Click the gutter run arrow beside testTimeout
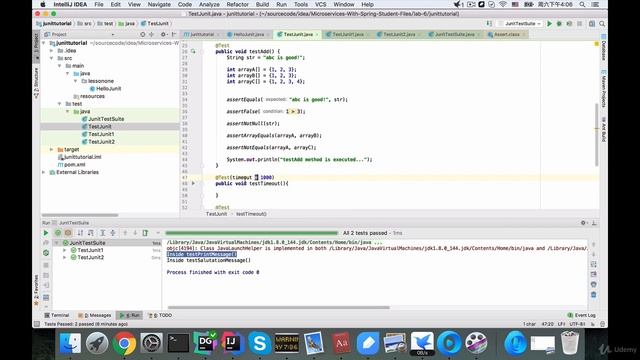This screenshot has height=360, width=640. coord(193,183)
